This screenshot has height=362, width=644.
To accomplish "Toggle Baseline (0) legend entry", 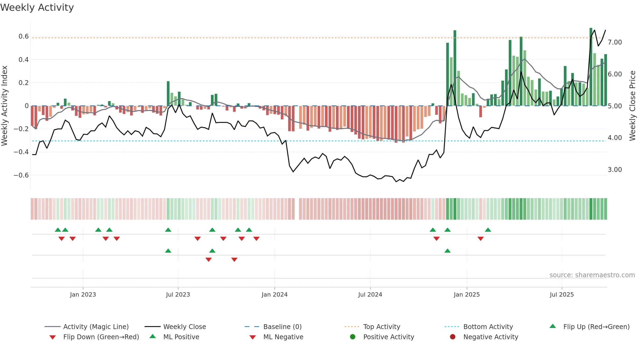I will [x=273, y=327].
